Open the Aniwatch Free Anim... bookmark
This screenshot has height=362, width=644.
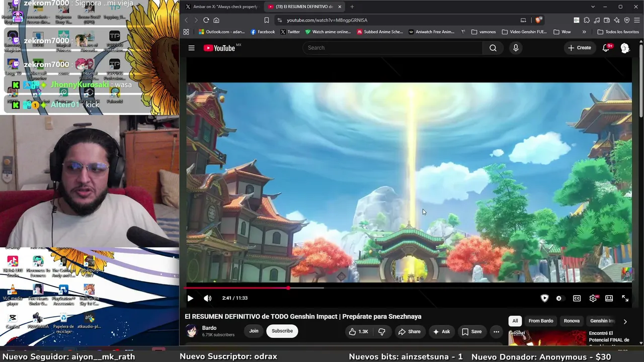pyautogui.click(x=432, y=32)
